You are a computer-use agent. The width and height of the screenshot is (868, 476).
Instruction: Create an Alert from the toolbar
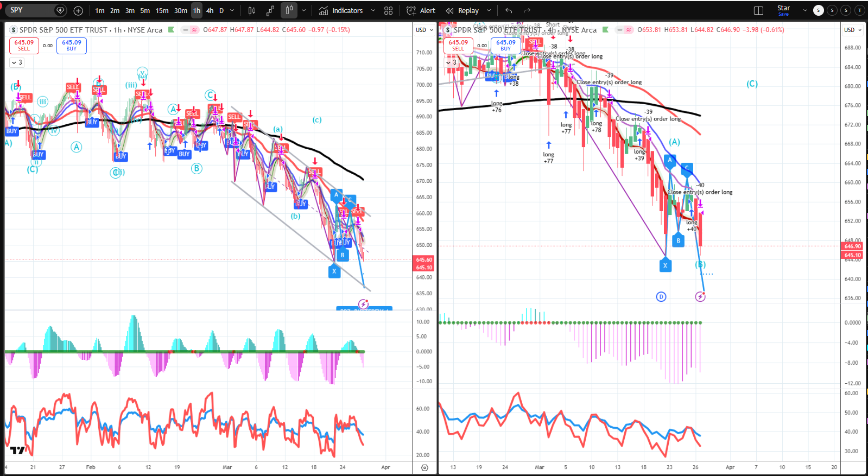click(x=421, y=10)
